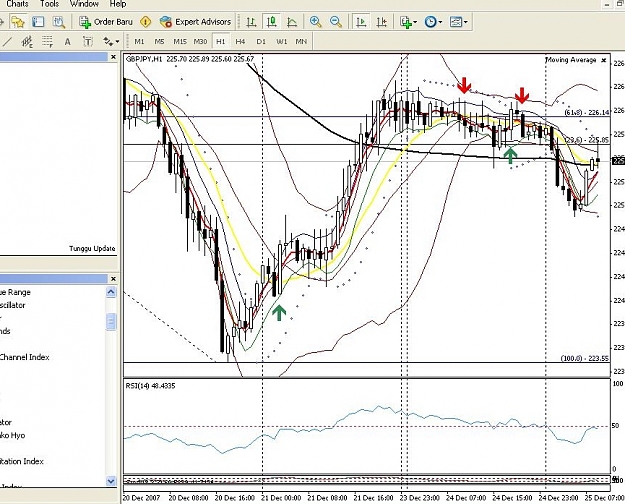This screenshot has width=625, height=504.
Task: Zoom out on the chart
Action: (x=336, y=22)
